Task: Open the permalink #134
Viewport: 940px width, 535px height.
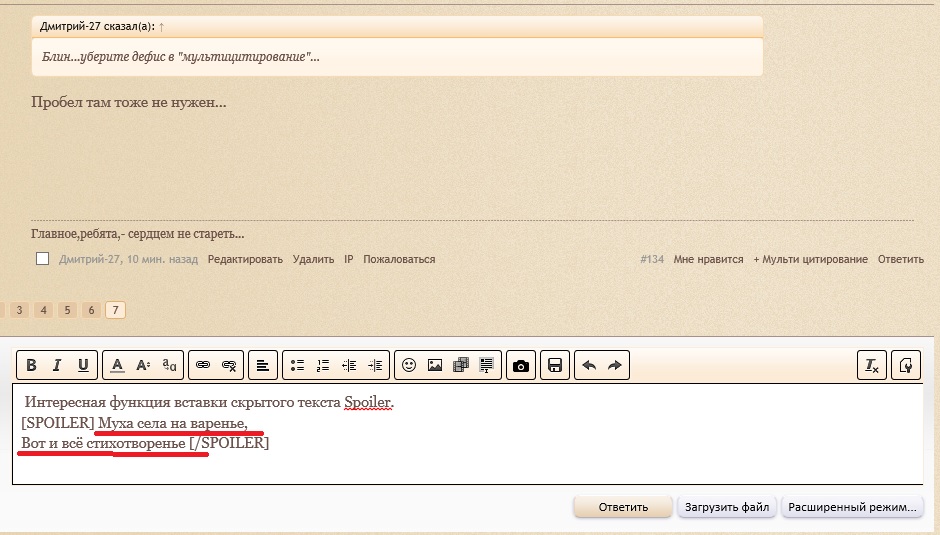Action: pyautogui.click(x=652, y=259)
